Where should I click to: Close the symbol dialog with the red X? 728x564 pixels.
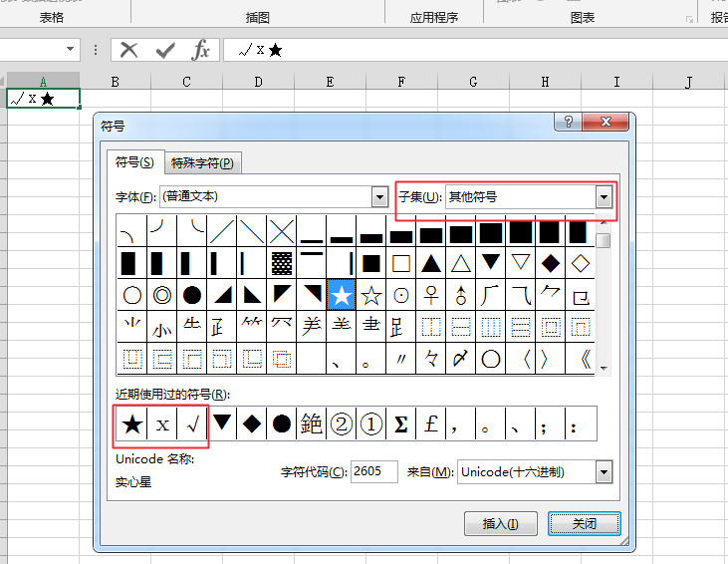pos(606,122)
